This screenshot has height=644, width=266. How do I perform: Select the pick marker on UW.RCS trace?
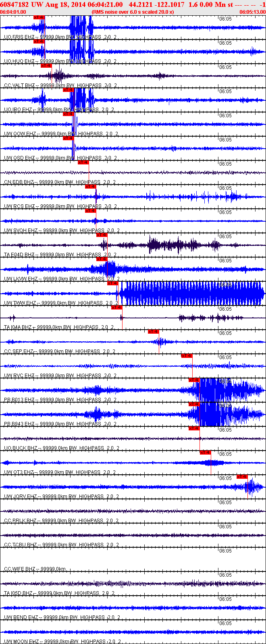(91, 187)
